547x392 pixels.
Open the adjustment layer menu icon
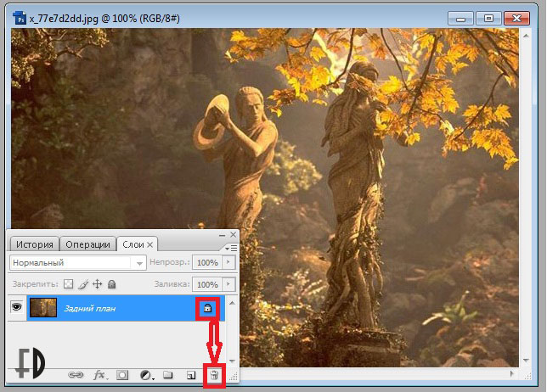tap(145, 375)
